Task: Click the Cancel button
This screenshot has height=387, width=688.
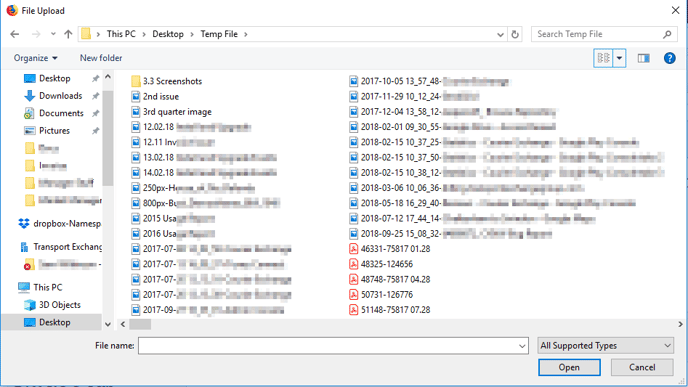Action: click(642, 367)
